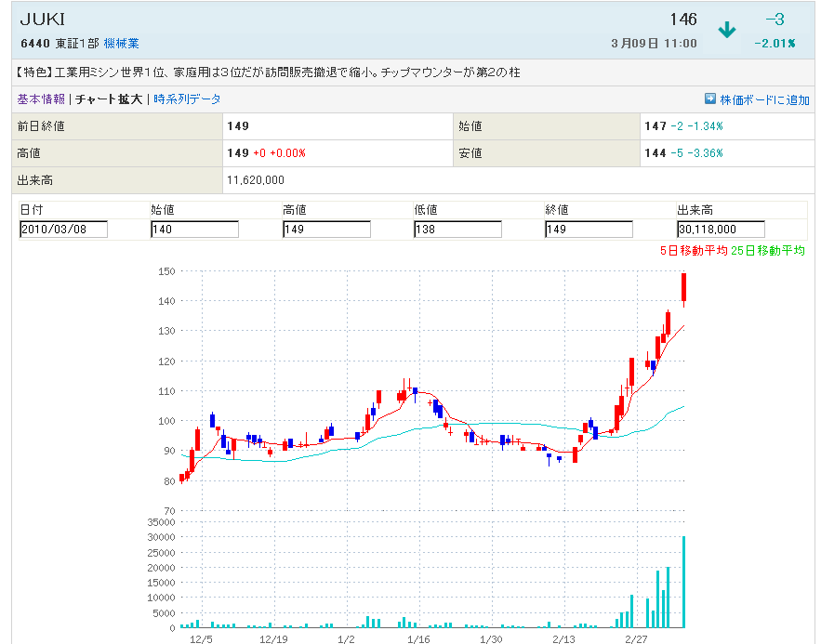Click the red 5日移動平均 legend label

click(x=692, y=250)
